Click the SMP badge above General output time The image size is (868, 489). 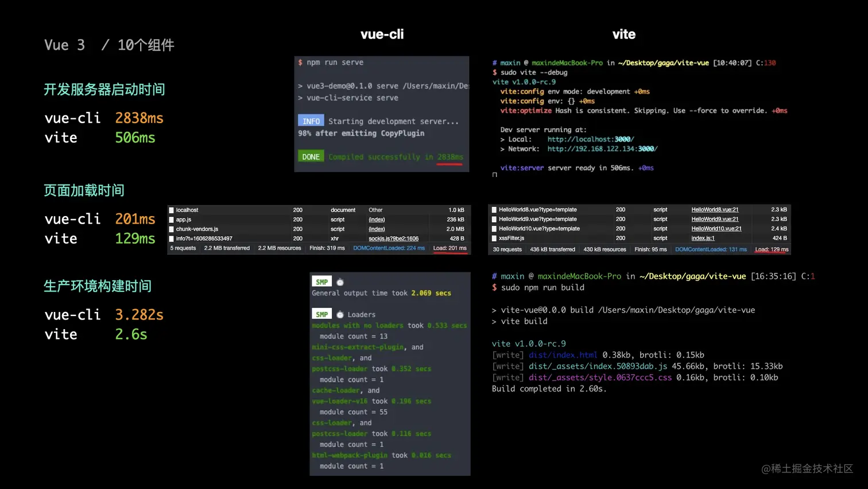coord(321,282)
